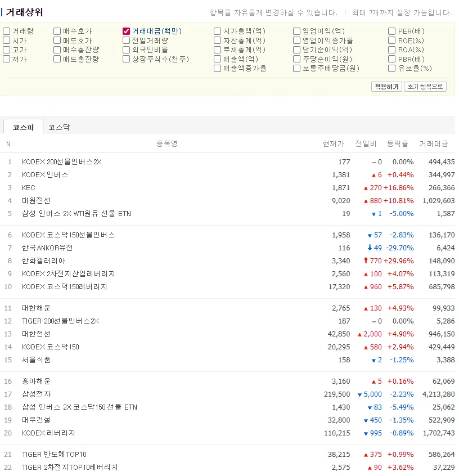Image resolution: width=459 pixels, height=476 pixels.
Task: Switch to the 코스피 tab
Action: 23,127
